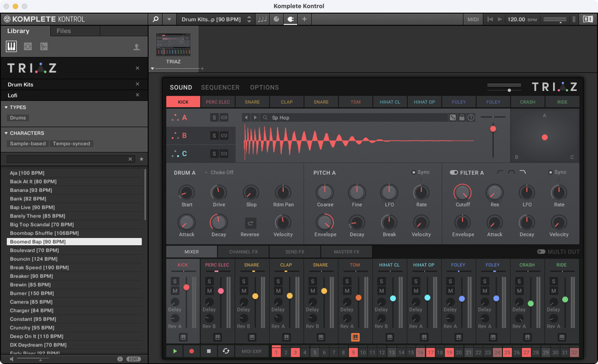Open the CHANNEL FX tab

pyautogui.click(x=243, y=252)
